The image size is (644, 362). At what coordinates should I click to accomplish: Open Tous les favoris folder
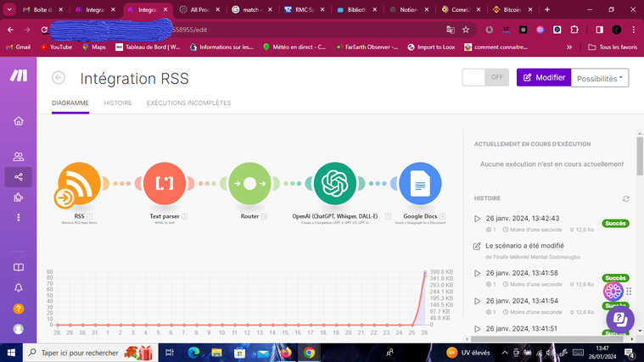[613, 47]
